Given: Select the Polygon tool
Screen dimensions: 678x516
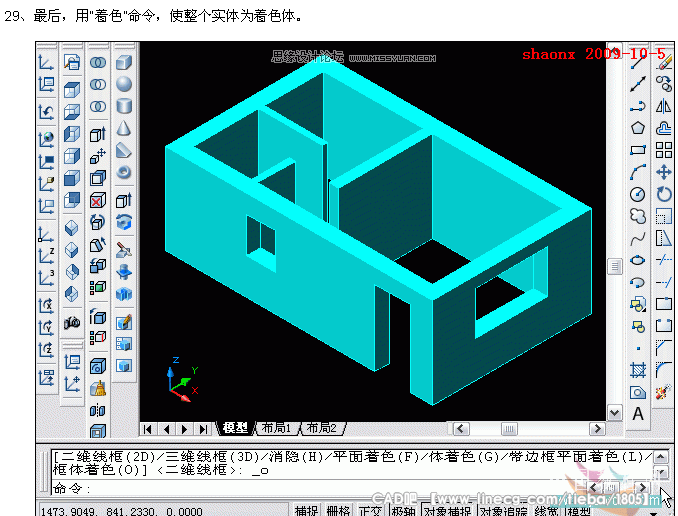Looking at the screenshot, I should tap(638, 128).
